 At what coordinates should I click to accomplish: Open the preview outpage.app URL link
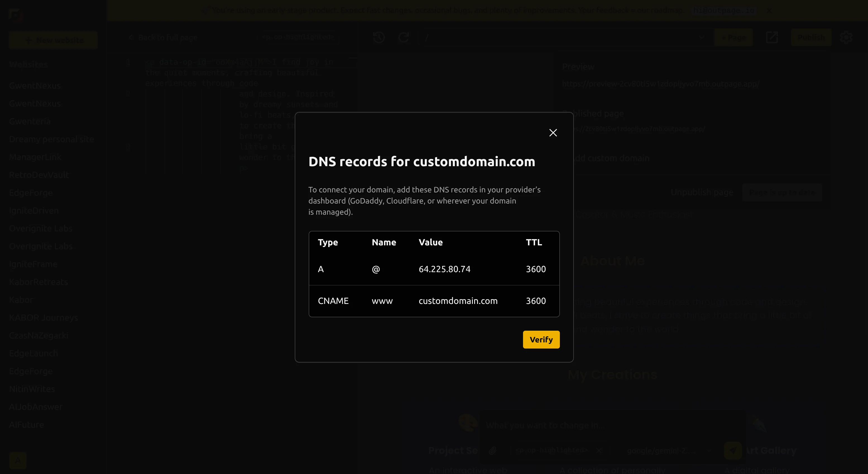tap(660, 84)
